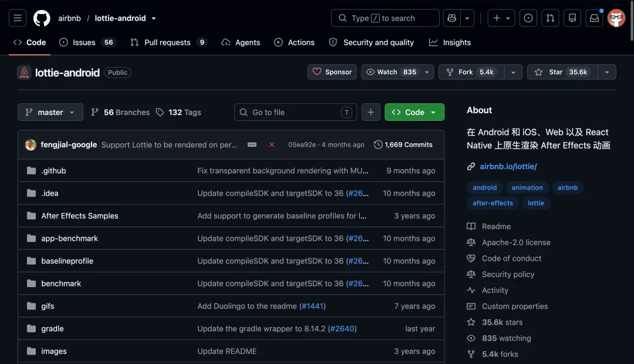Open the Agents tab
634x364 pixels.
tap(241, 42)
